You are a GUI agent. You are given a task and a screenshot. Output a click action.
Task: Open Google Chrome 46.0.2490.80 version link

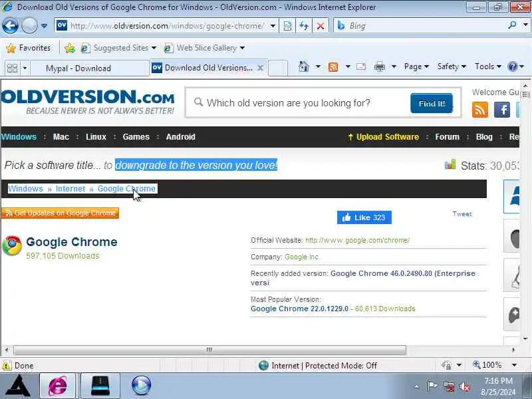[x=363, y=278]
